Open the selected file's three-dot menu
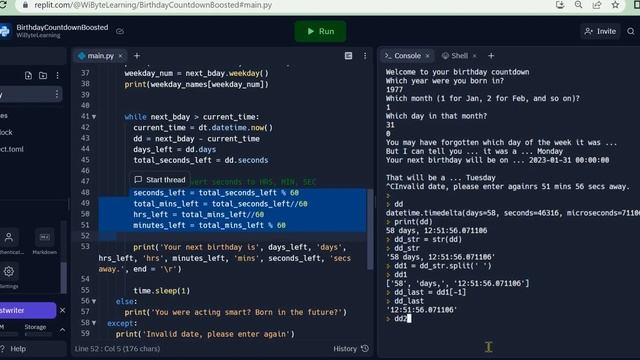 point(56,94)
